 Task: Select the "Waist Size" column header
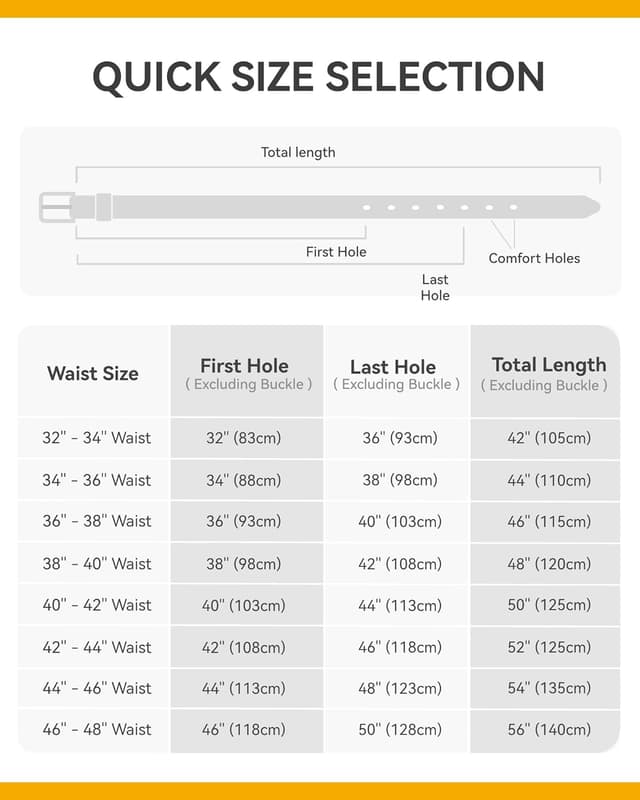[x=93, y=374]
